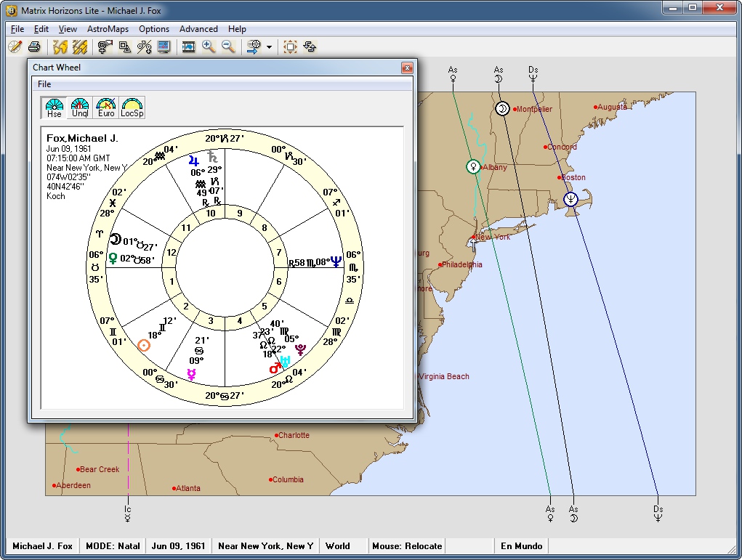Click the Albany city label on map
This screenshot has width=742, height=560.
point(495,167)
